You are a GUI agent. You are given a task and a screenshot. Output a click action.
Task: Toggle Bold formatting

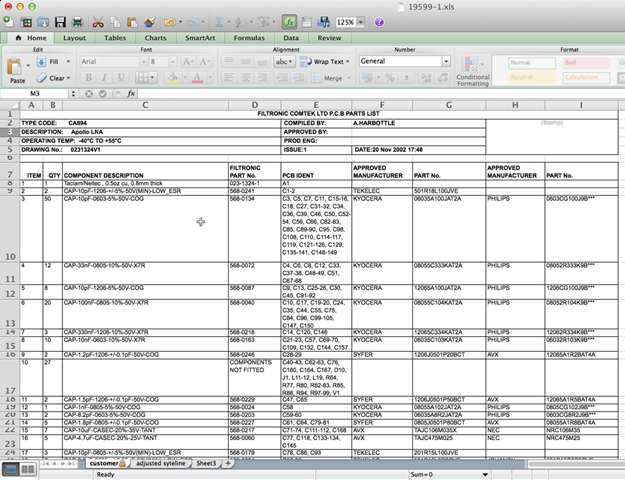point(88,77)
